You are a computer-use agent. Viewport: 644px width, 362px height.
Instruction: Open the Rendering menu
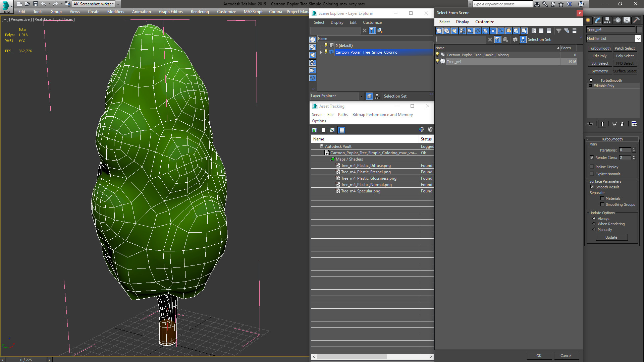click(200, 12)
